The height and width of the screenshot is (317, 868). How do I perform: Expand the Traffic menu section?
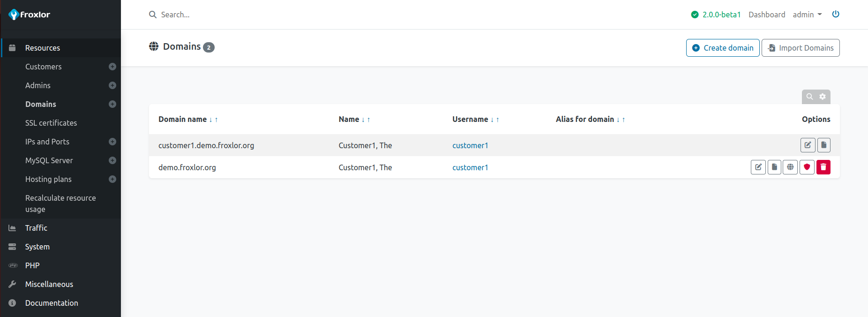tap(36, 228)
